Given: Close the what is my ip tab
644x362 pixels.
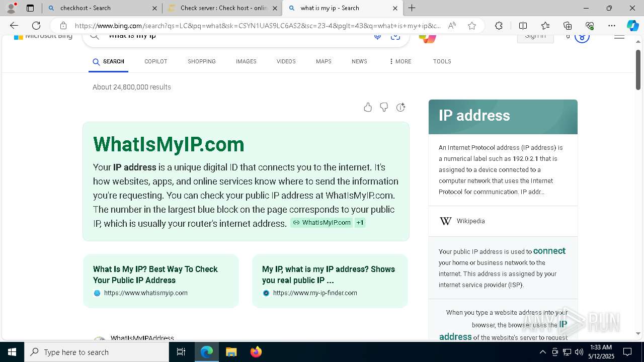Looking at the screenshot, I should click(x=395, y=8).
